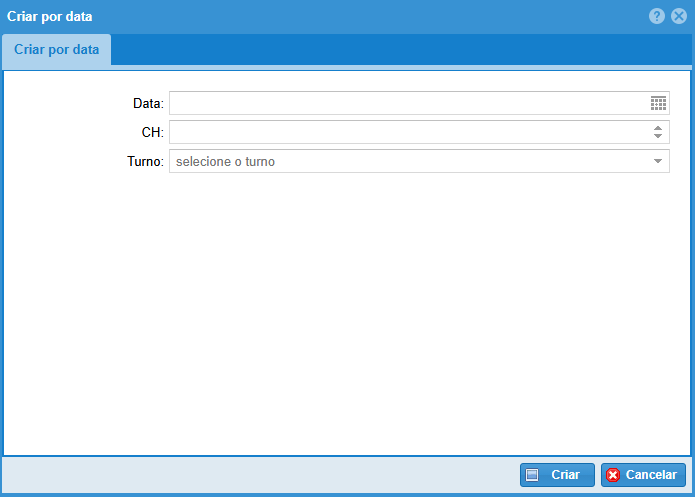Expand the Turno dropdown arrow

coord(658,161)
